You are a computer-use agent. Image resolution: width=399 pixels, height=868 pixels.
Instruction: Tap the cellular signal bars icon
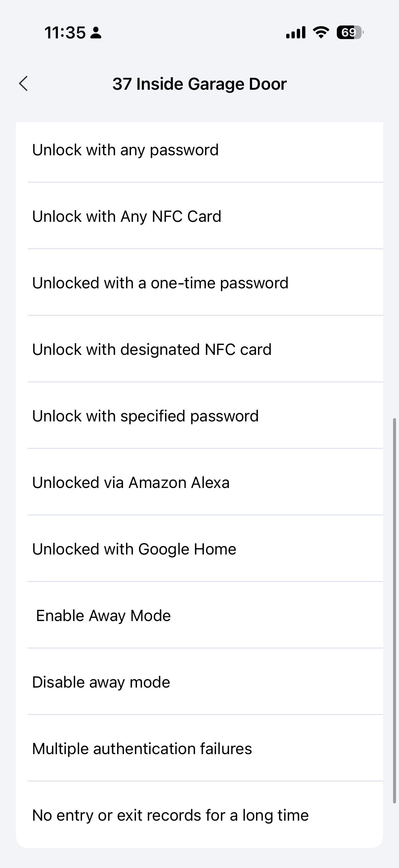[x=296, y=32]
